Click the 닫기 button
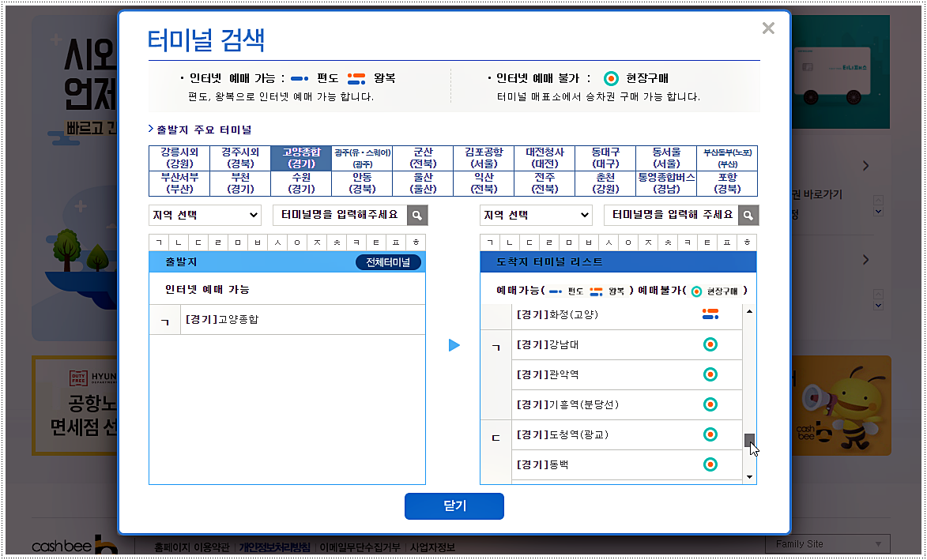 (454, 506)
